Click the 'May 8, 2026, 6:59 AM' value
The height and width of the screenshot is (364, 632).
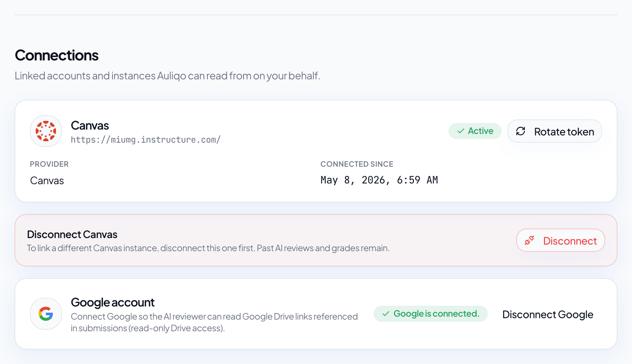(379, 180)
